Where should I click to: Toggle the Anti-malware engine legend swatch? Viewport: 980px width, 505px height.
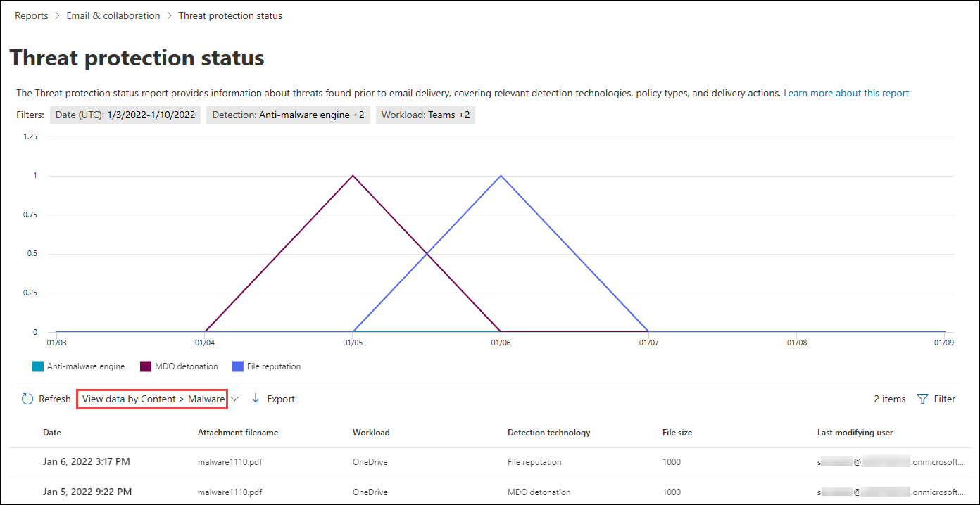[38, 366]
